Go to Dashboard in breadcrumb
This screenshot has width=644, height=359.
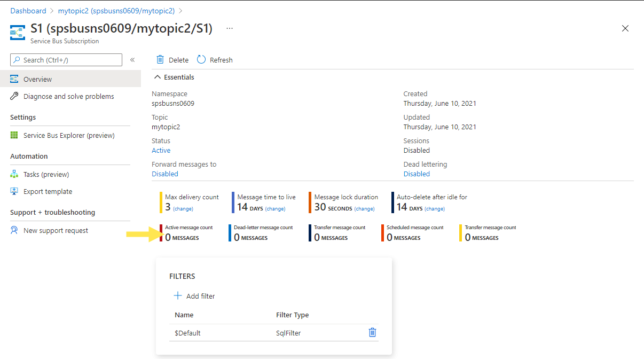tap(28, 11)
